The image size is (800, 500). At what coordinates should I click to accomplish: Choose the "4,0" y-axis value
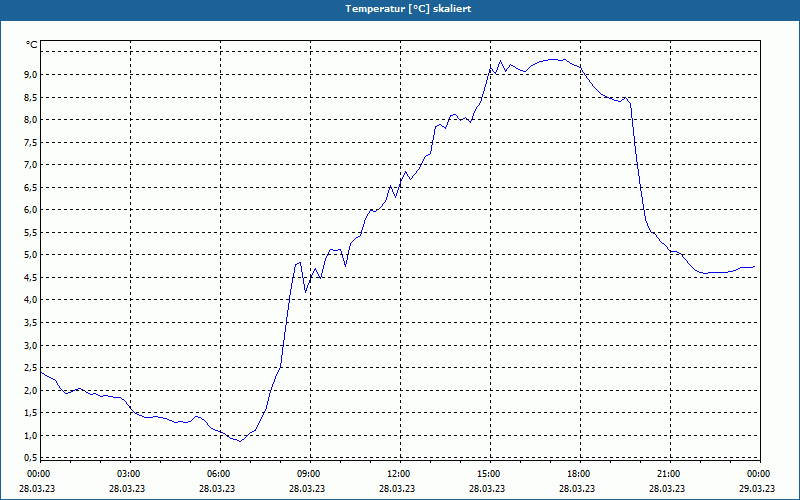[x=31, y=299]
